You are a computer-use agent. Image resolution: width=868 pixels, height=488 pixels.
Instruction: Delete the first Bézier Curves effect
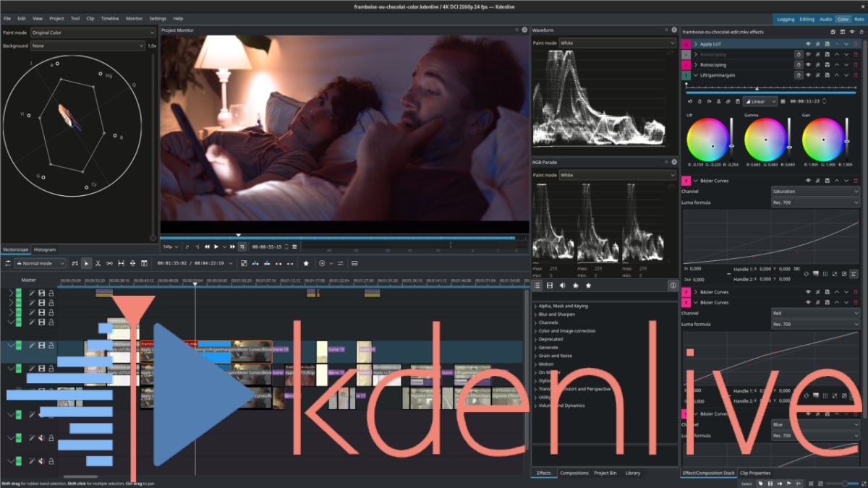pyautogui.click(x=856, y=181)
